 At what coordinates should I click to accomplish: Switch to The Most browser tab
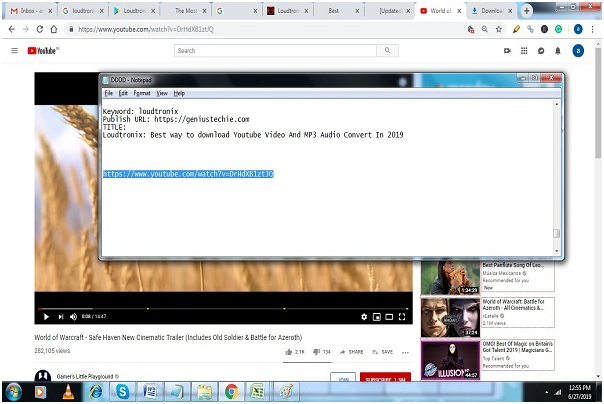pos(186,11)
